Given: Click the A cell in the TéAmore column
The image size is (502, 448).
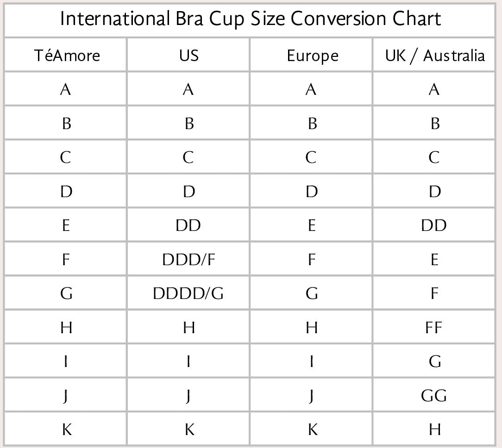Looking at the screenshot, I should tap(66, 89).
